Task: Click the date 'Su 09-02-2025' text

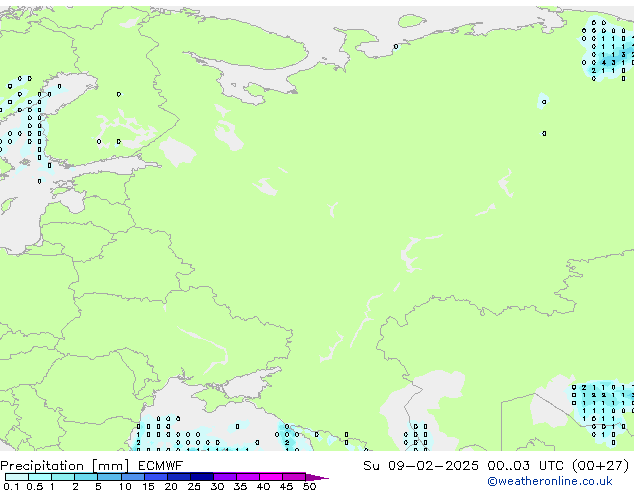Action: [x=421, y=466]
